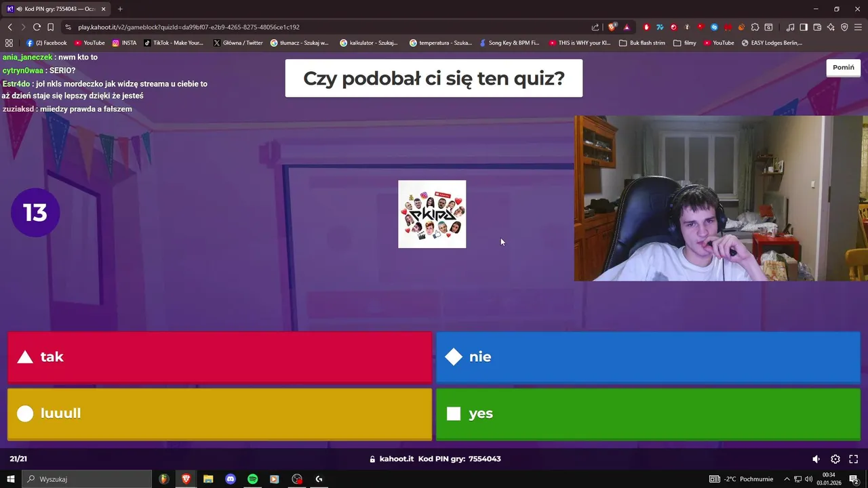Open the "-2°C Pochmurnie" weather widget
This screenshot has height=488, width=868.
[x=741, y=479]
